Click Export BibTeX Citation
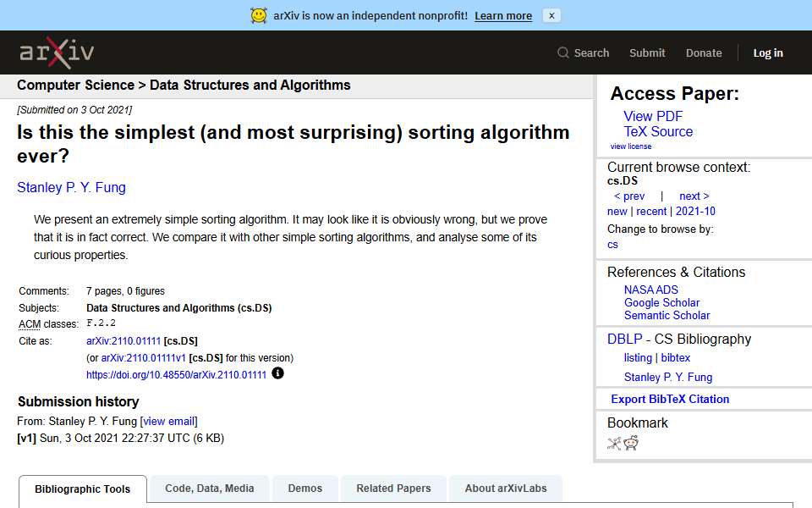This screenshot has height=508, width=812. [670, 399]
